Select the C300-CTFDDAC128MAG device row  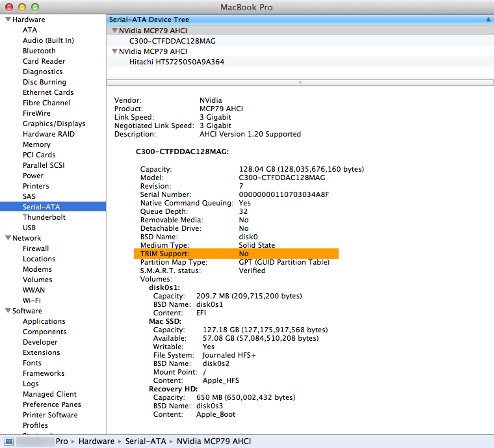click(x=172, y=41)
